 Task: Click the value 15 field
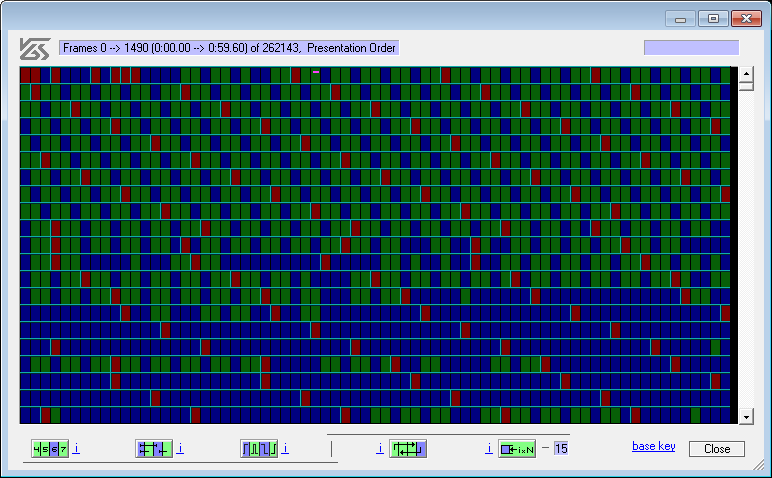(561, 449)
